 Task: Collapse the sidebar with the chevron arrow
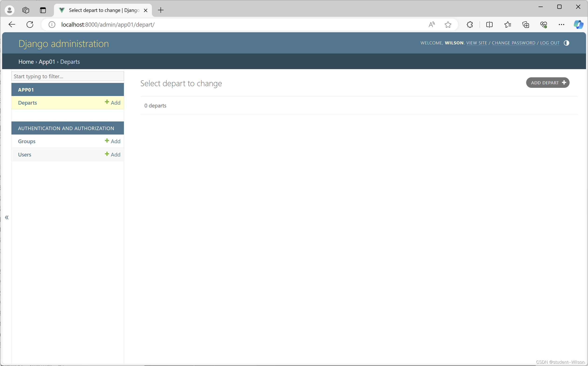7,217
